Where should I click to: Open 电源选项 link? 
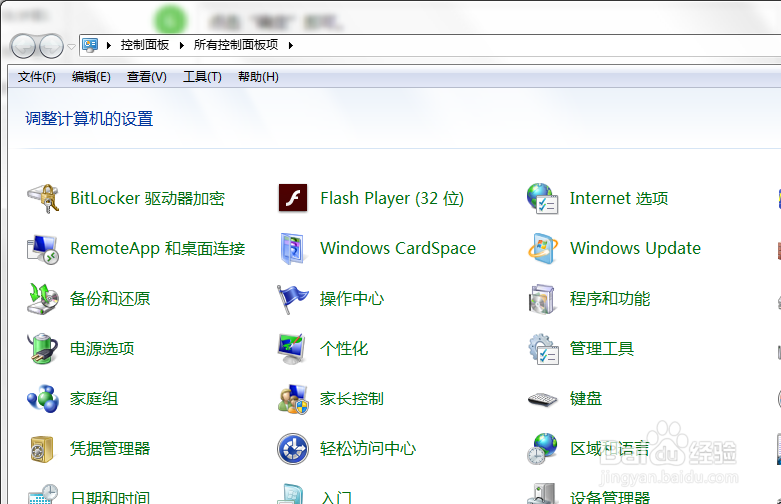click(x=102, y=348)
